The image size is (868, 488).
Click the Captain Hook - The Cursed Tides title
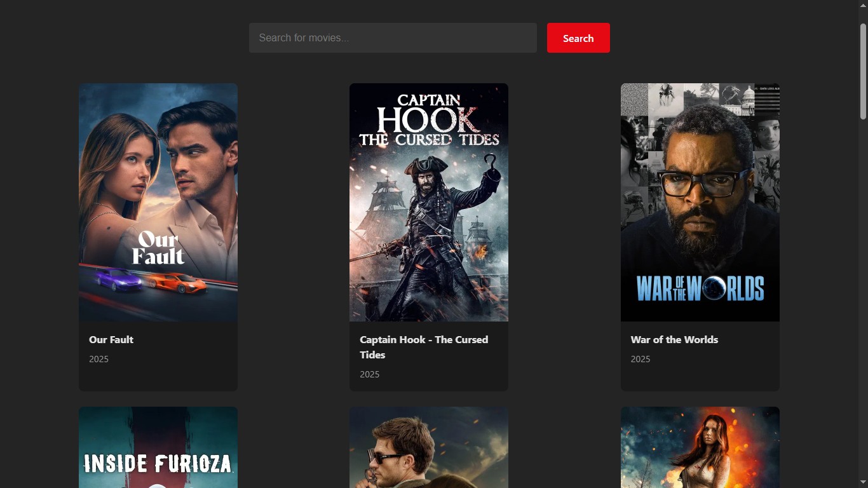[424, 347]
